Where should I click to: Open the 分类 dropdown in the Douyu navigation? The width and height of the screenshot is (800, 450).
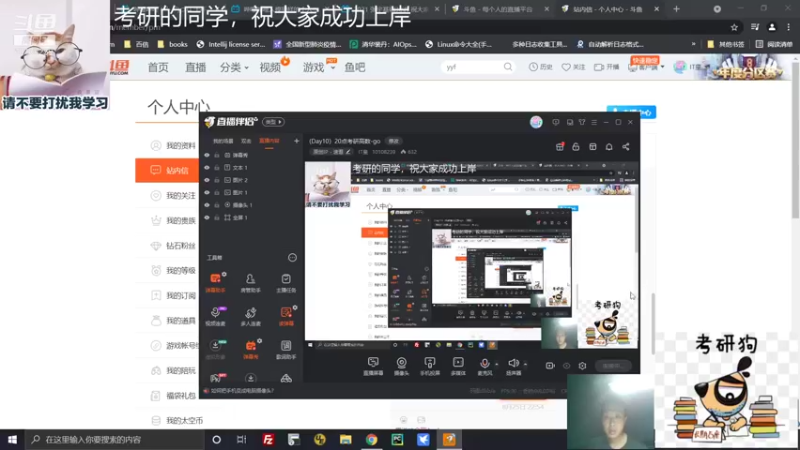[x=234, y=67]
